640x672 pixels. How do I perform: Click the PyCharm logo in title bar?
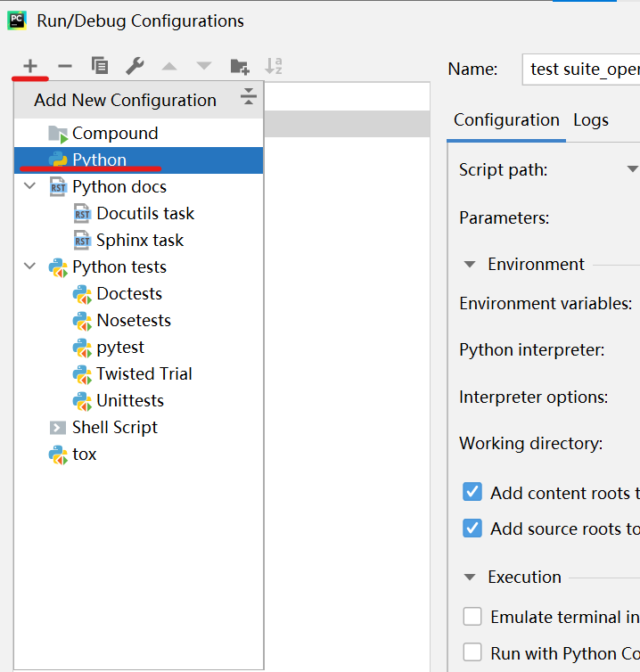point(18,20)
